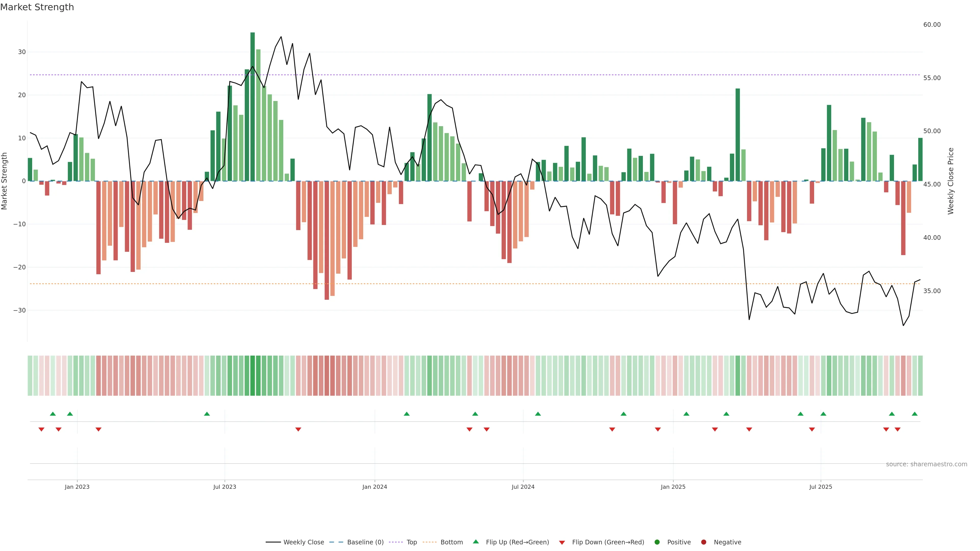Click the flip-down triangle between Jul 2023 and Jan 2024

[298, 429]
